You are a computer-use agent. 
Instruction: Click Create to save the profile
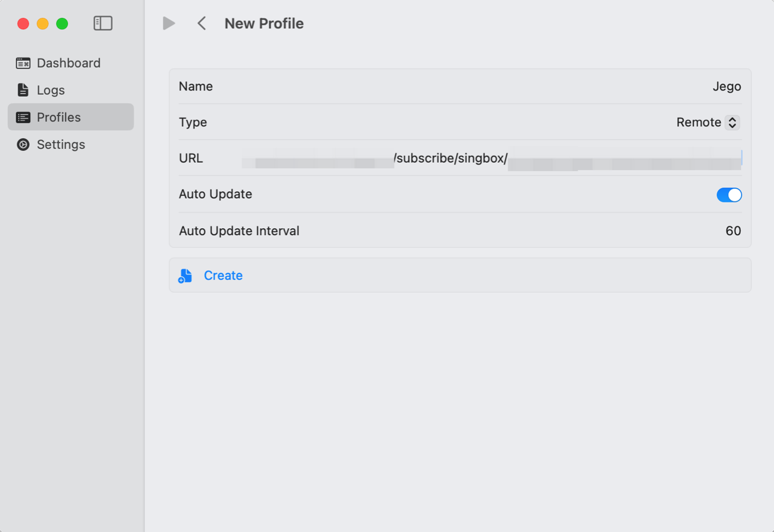coord(223,276)
